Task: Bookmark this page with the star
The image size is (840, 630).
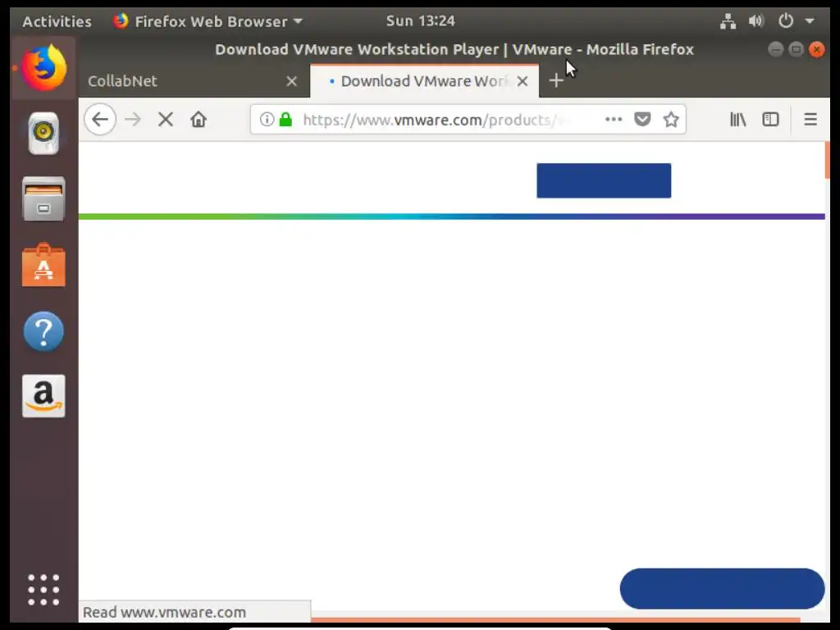Action: click(x=671, y=120)
